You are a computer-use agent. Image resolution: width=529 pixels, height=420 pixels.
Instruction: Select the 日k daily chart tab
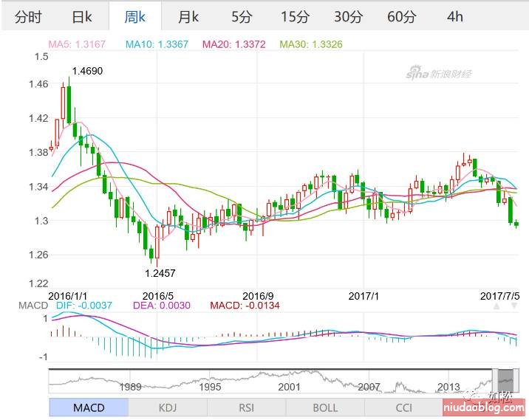pyautogui.click(x=82, y=16)
